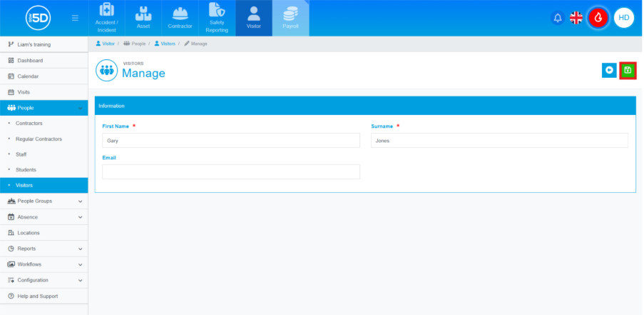Toggle the hamburger menu icon
This screenshot has height=315, width=644.
click(75, 18)
